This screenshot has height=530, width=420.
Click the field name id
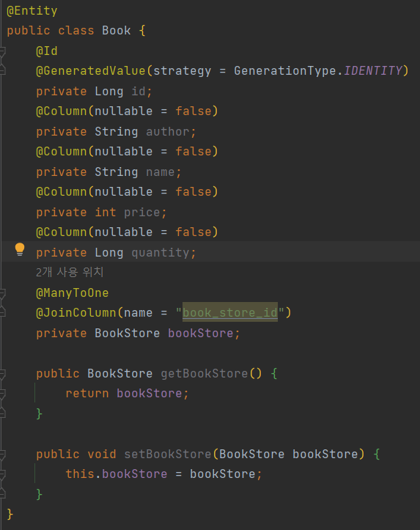tap(139, 91)
